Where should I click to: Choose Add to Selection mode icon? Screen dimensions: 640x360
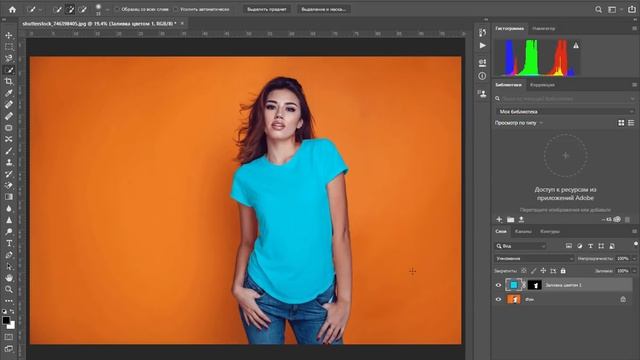coord(70,9)
